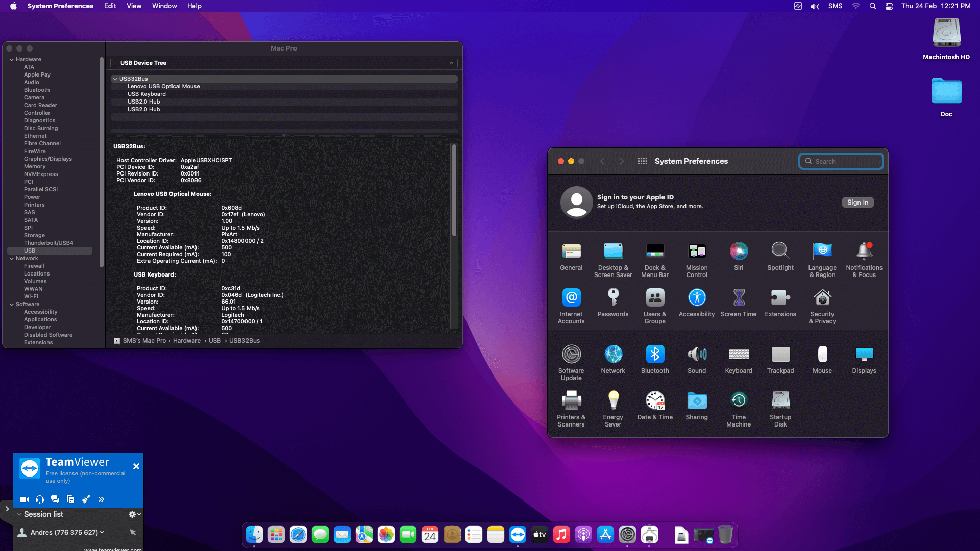
Task: Open the Bluetooth preference pane
Action: [x=655, y=360]
